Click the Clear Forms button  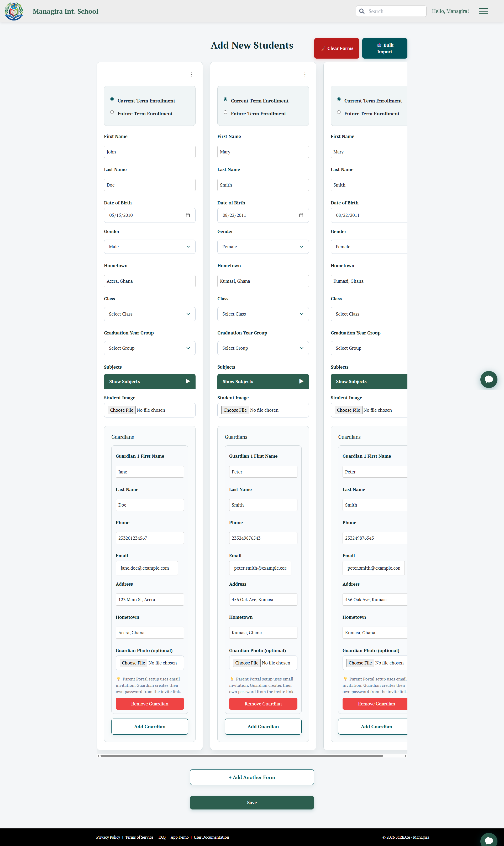point(336,48)
